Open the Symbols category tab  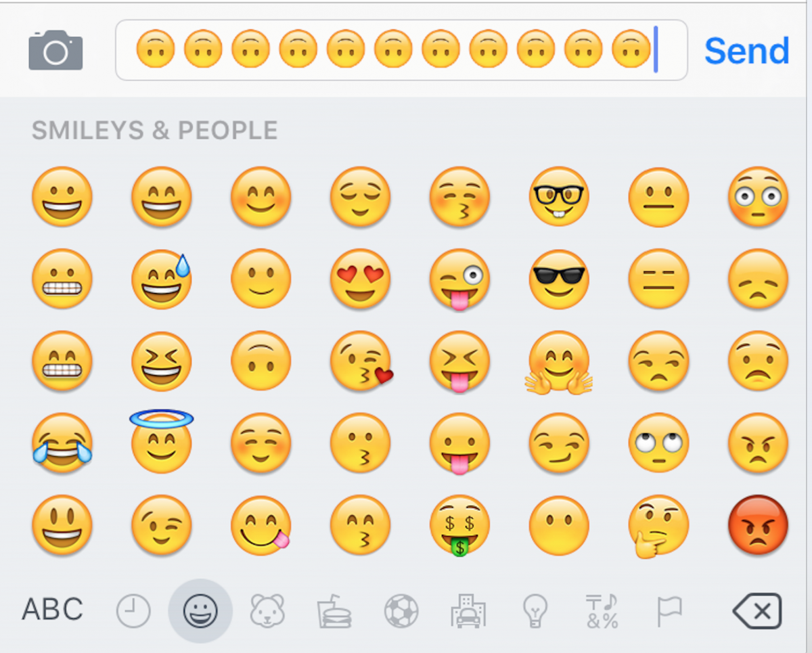tap(602, 611)
